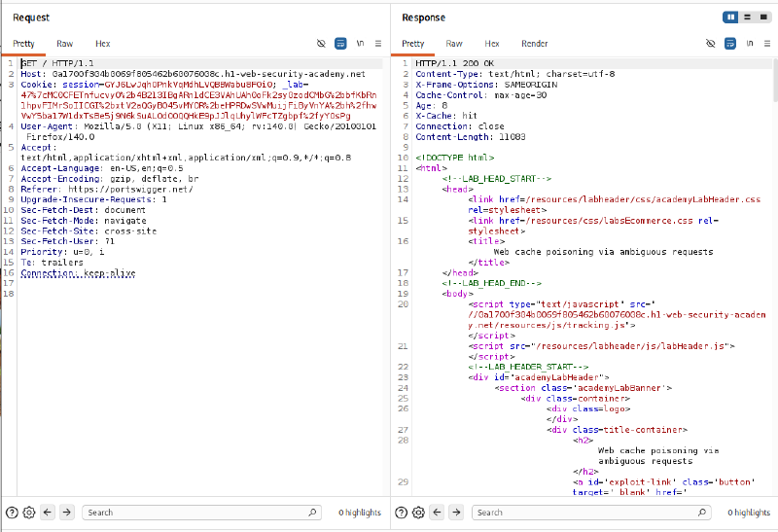Open Request search help icon
The image size is (778, 532).
tap(12, 513)
